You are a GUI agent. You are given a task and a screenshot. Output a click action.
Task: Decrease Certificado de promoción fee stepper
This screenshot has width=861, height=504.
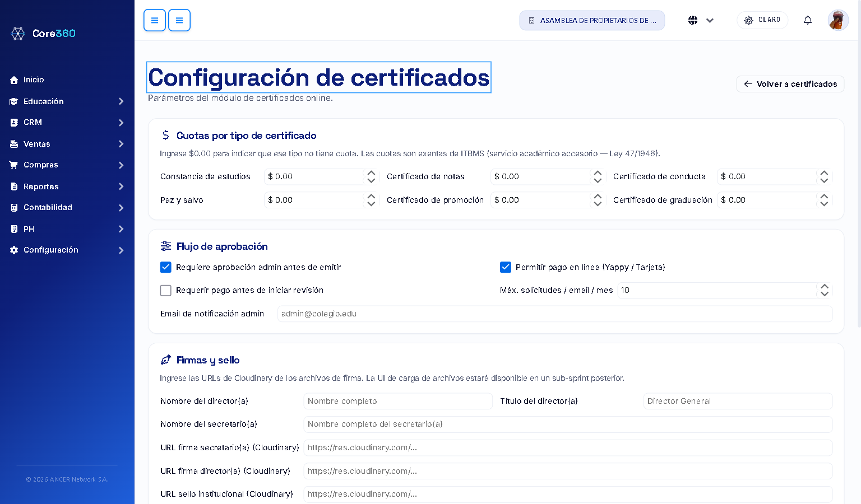pos(598,204)
